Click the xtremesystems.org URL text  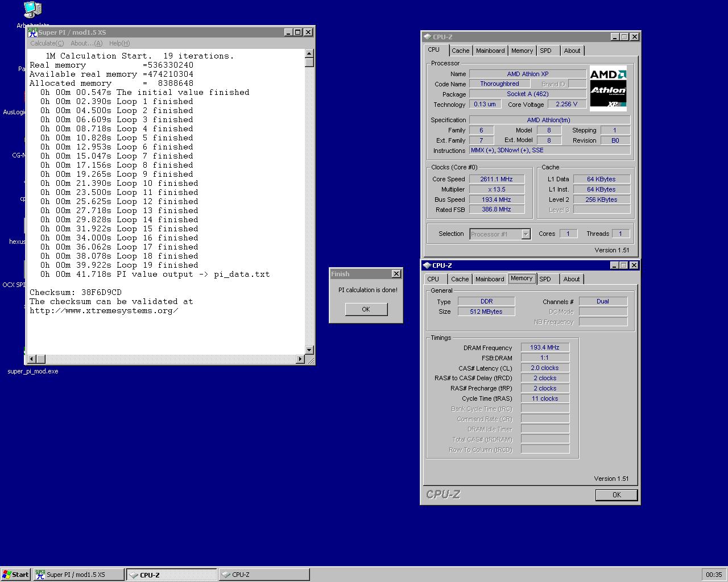104,310
